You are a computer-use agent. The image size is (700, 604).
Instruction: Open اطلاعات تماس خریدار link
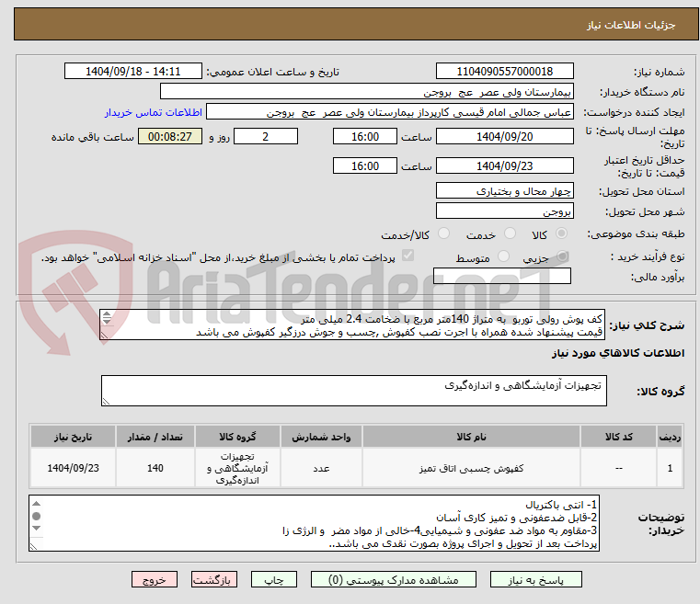[154, 112]
